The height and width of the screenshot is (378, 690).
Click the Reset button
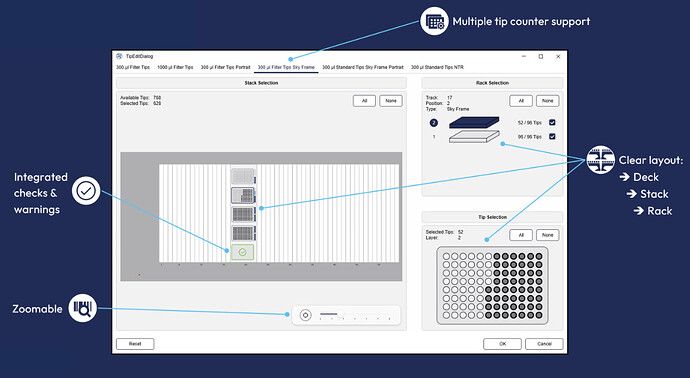pos(135,344)
